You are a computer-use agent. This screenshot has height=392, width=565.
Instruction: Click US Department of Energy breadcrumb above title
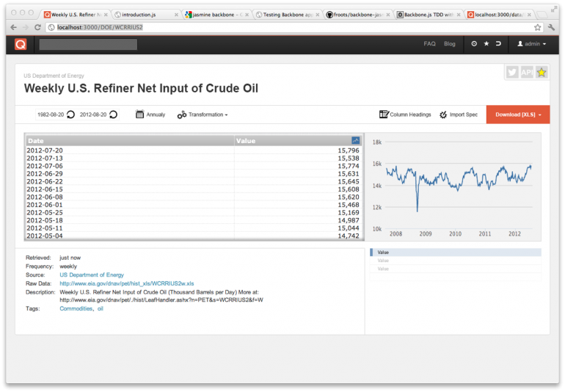click(54, 76)
